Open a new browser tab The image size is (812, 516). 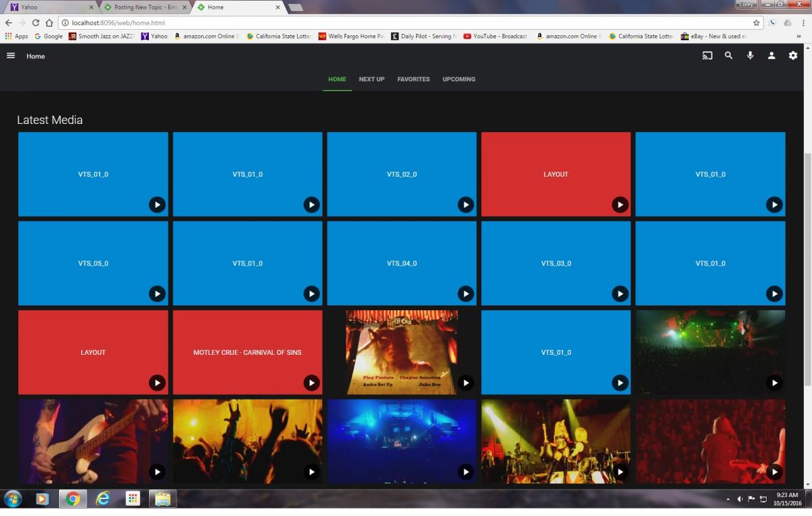point(295,7)
